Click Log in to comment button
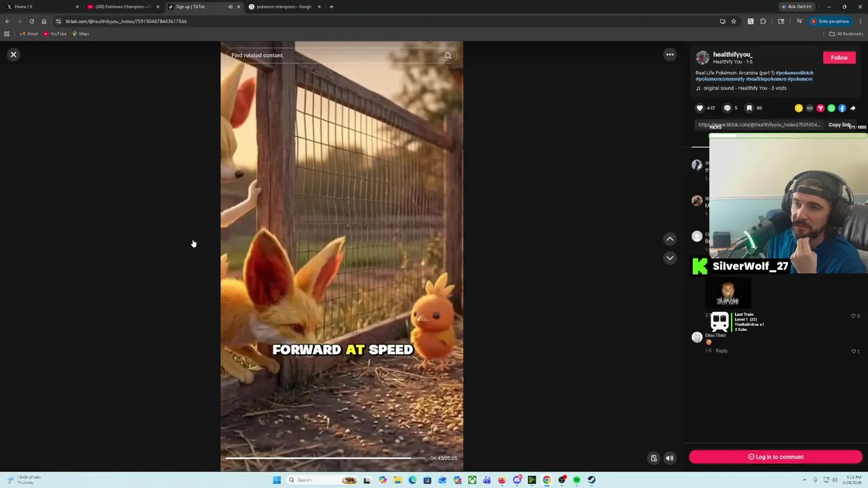Viewport: 868px width, 488px height. [776, 457]
